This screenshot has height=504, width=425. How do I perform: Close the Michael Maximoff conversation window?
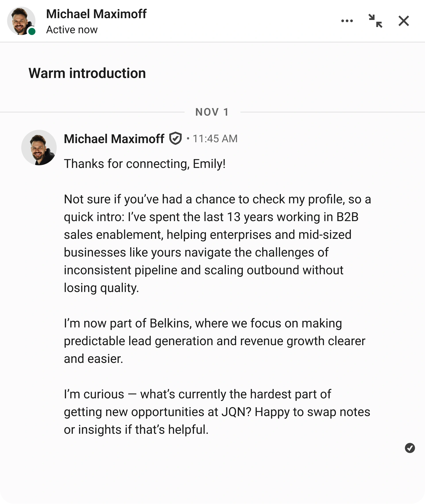pos(404,21)
